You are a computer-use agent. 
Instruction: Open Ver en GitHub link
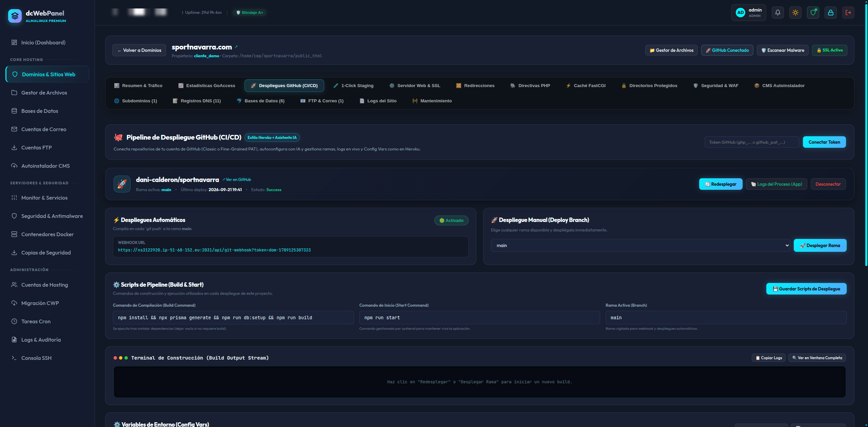coord(237,180)
